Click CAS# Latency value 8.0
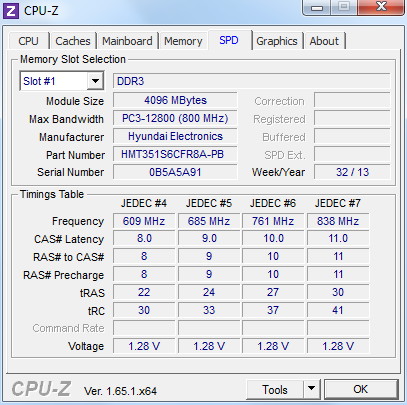407x405 pixels. coord(144,239)
